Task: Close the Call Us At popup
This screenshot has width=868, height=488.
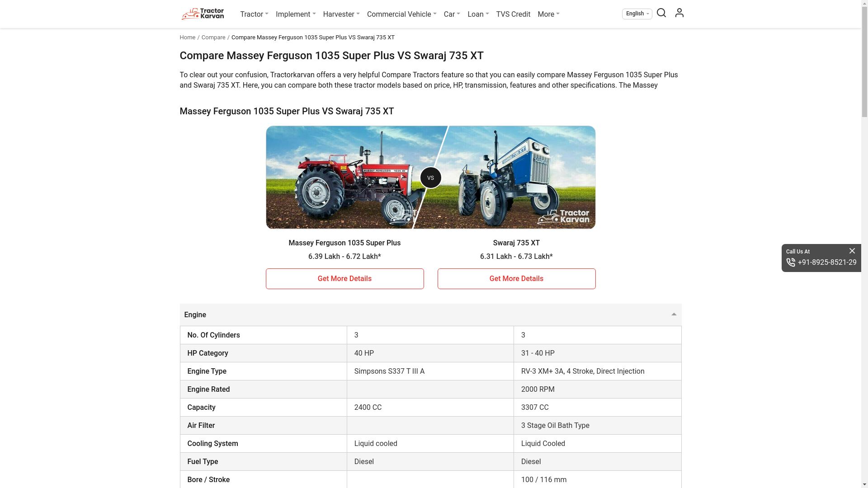Action: click(852, 251)
